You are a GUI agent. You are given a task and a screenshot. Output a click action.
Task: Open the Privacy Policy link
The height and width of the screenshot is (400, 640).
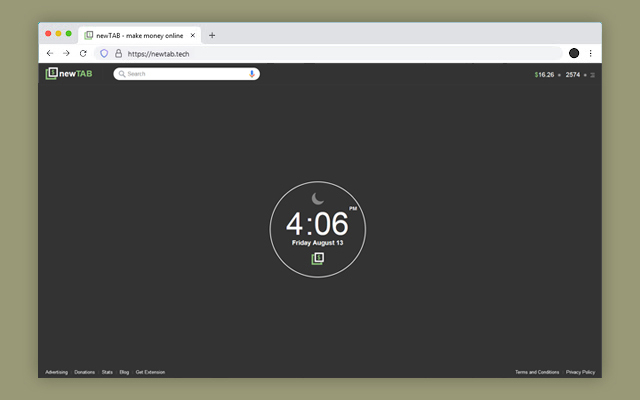580,372
